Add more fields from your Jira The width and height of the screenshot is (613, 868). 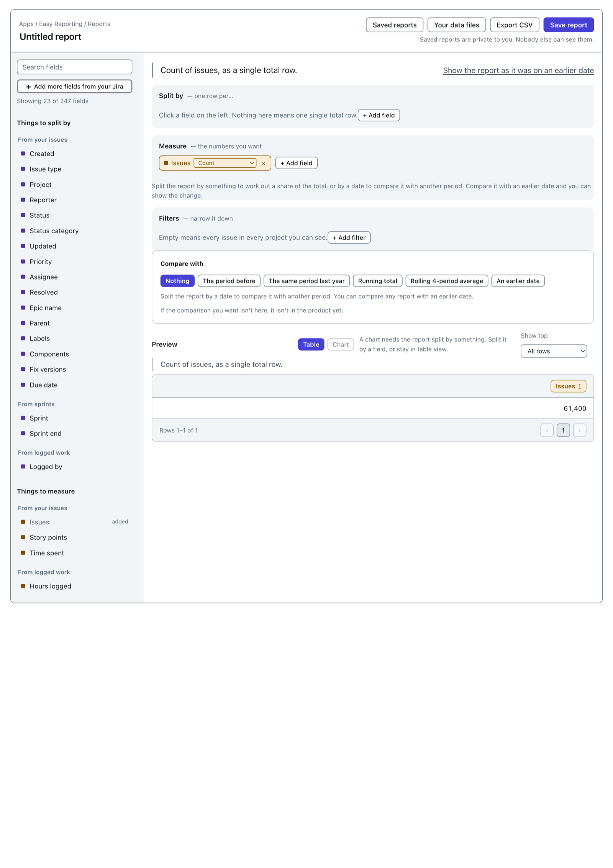(74, 87)
